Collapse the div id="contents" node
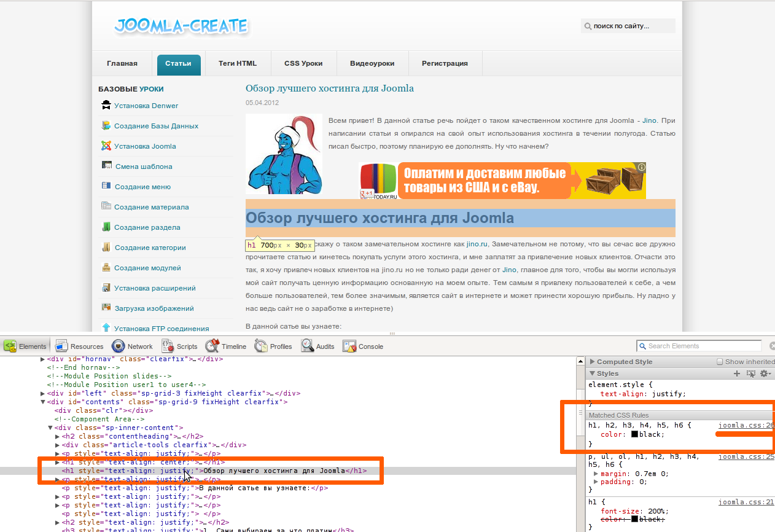 43,402
